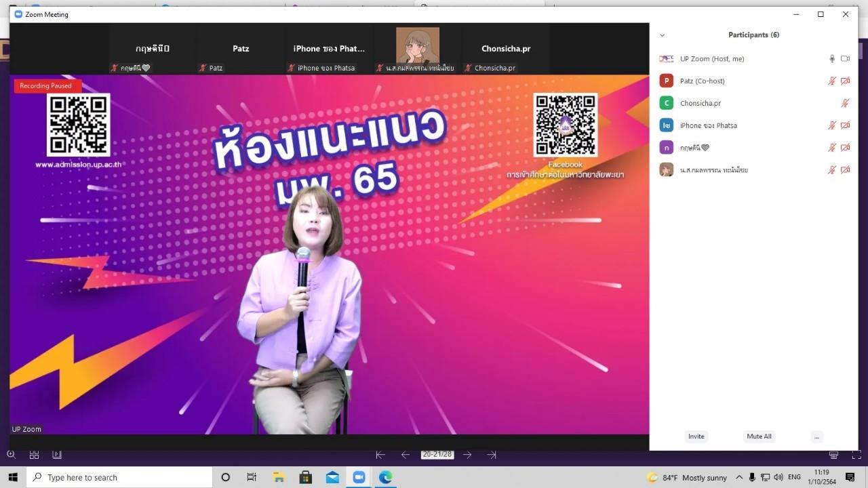The image size is (868, 488).
Task: Click iPhone ของ Phatsa blue avatar
Action: 667,125
